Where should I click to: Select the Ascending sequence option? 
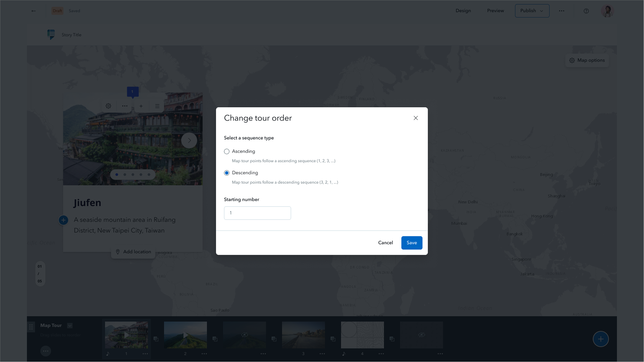pyautogui.click(x=227, y=151)
